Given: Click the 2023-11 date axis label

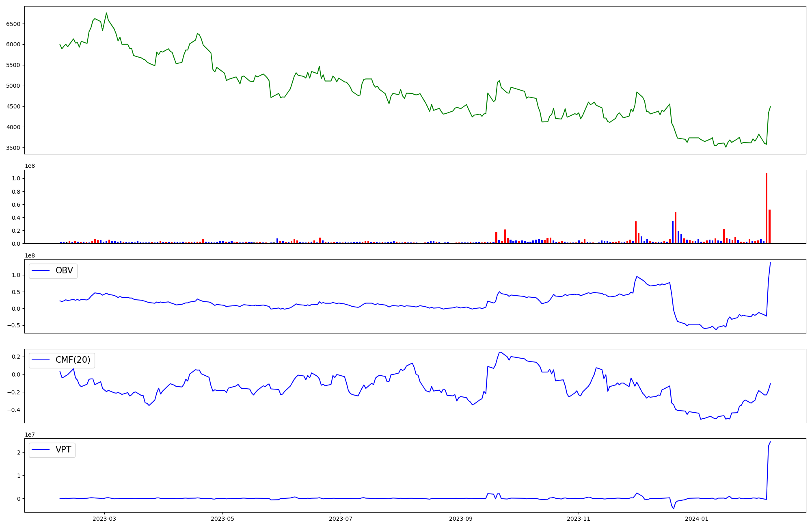Looking at the screenshot, I should pos(578,519).
